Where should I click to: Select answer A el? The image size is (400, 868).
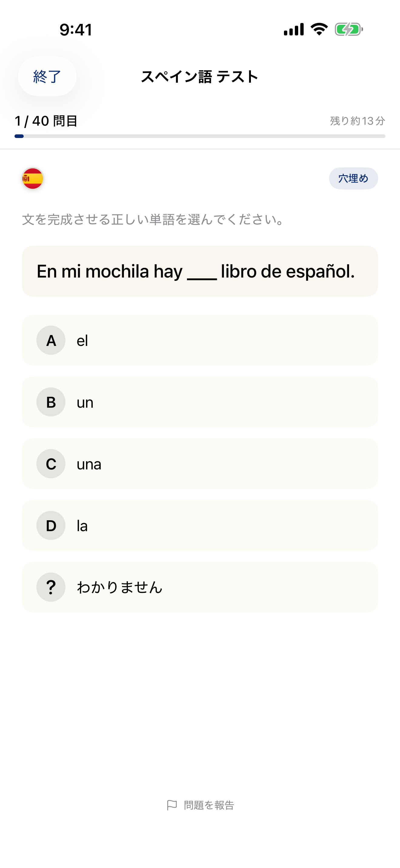tap(200, 340)
